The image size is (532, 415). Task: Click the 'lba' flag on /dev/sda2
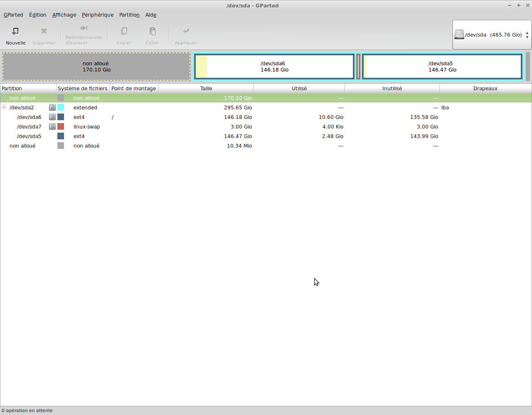(x=445, y=107)
